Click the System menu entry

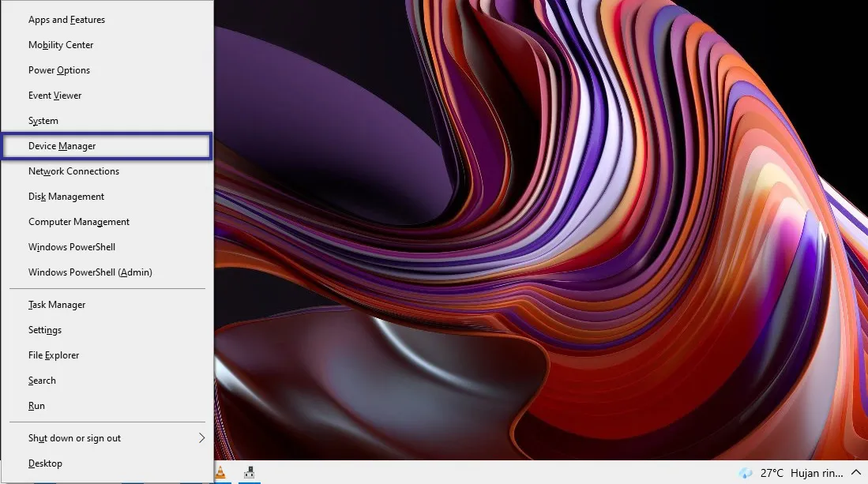pyautogui.click(x=43, y=121)
